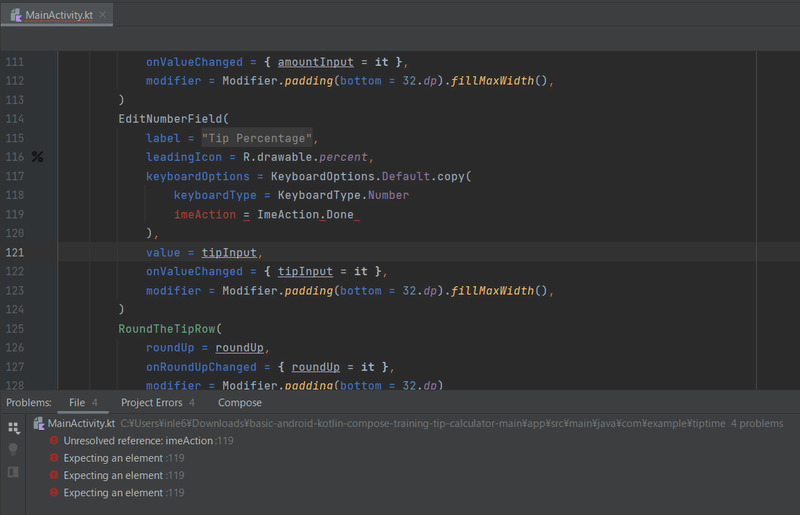
Task: Click the Kotlin file icon on editor tab
Action: pyautogui.click(x=16, y=15)
